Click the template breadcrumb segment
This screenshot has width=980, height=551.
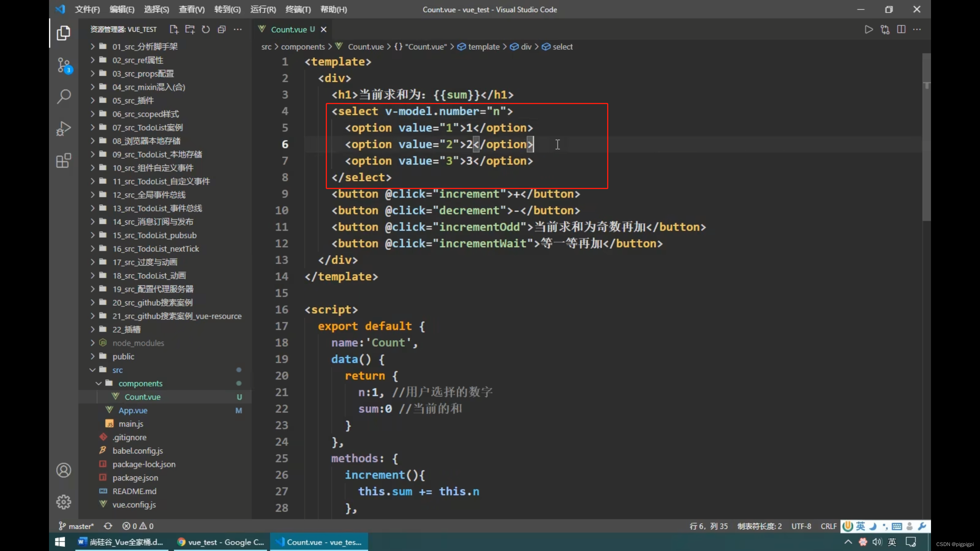click(479, 47)
